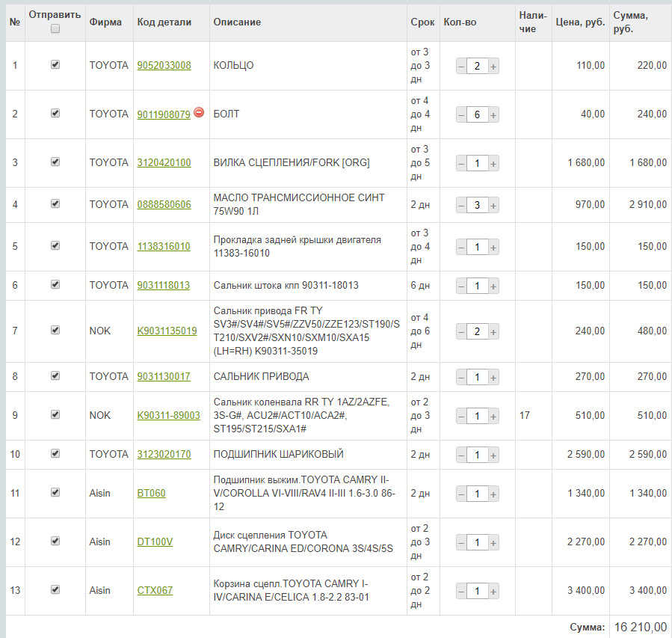Uncheck the checkbox for МАСЛО ТРАНСМИССИОННОЕ row
The width and height of the screenshot is (672, 638).
55,203
